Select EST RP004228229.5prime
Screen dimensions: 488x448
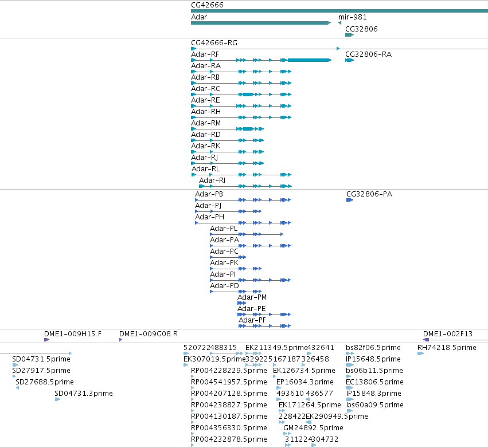pos(229,371)
